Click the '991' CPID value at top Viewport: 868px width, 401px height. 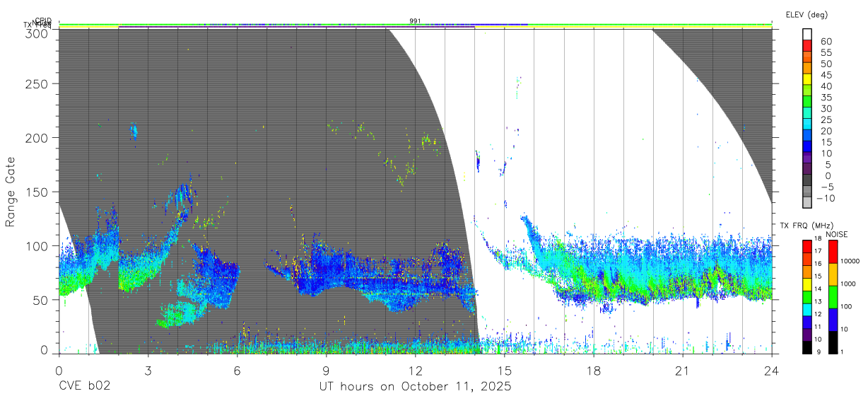click(x=415, y=21)
